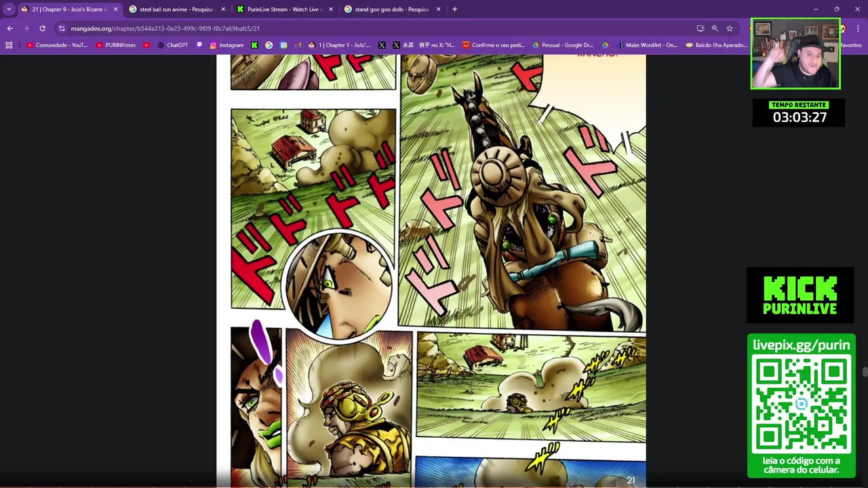Click the page vertical scrollbar thumb

click(x=864, y=371)
